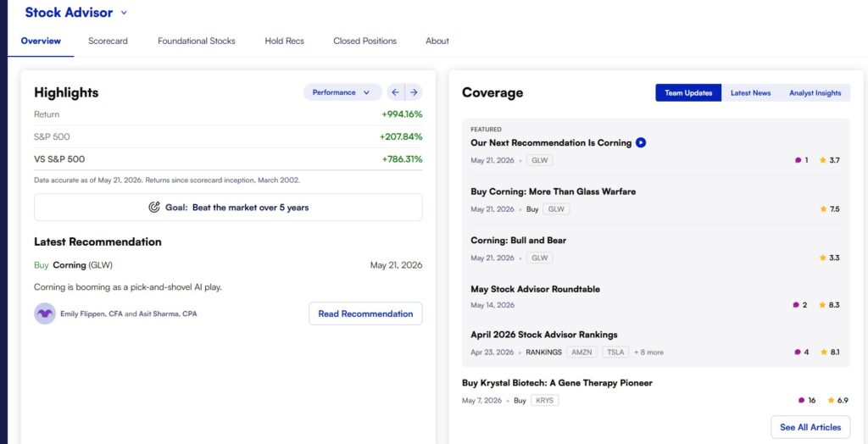Image resolution: width=868 pixels, height=444 pixels.
Task: Click the goal target icon
Action: tap(154, 208)
